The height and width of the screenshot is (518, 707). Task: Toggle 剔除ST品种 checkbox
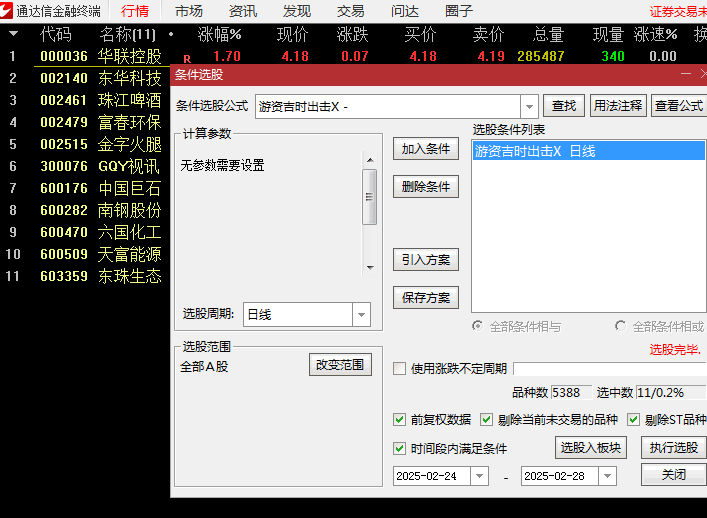tap(633, 420)
